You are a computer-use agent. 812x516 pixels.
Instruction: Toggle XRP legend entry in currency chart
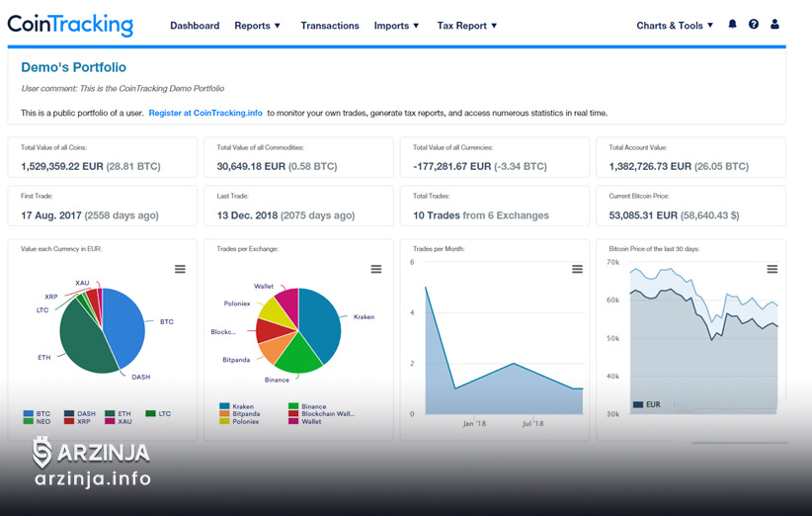(77, 422)
